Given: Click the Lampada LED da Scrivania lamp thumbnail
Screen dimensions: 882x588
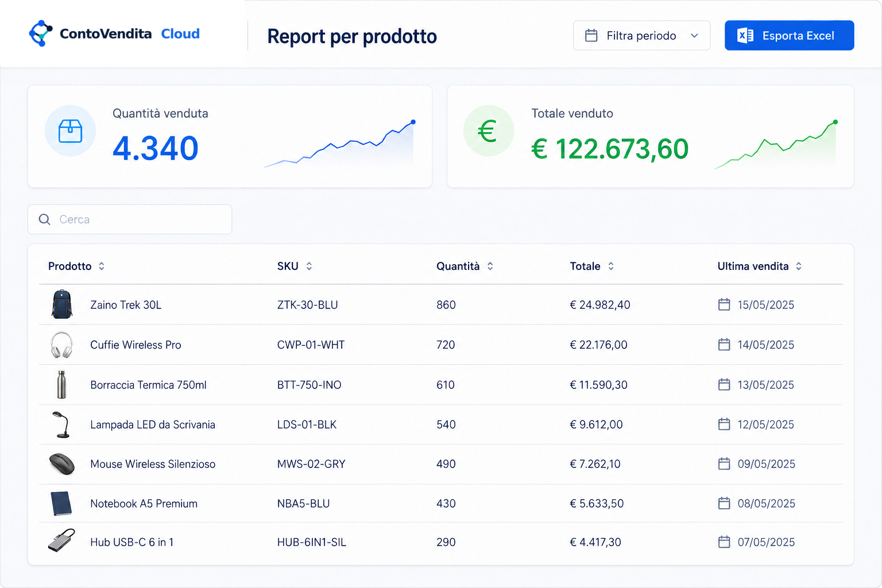Looking at the screenshot, I should pyautogui.click(x=61, y=424).
